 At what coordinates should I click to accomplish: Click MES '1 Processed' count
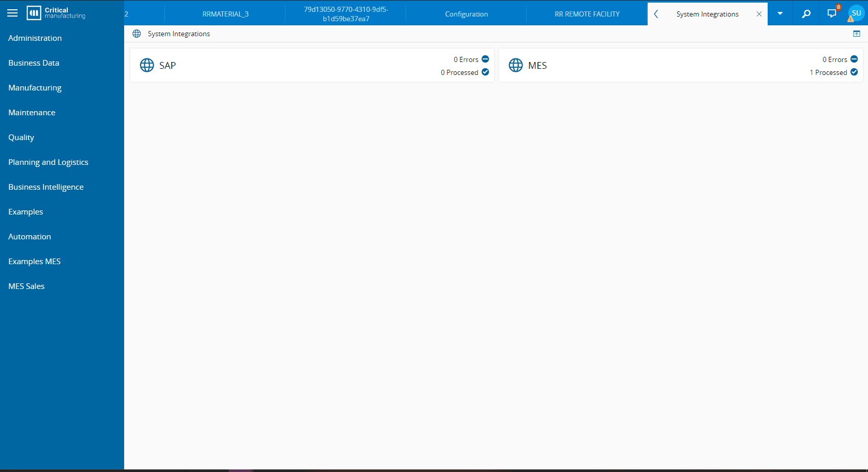pyautogui.click(x=829, y=72)
